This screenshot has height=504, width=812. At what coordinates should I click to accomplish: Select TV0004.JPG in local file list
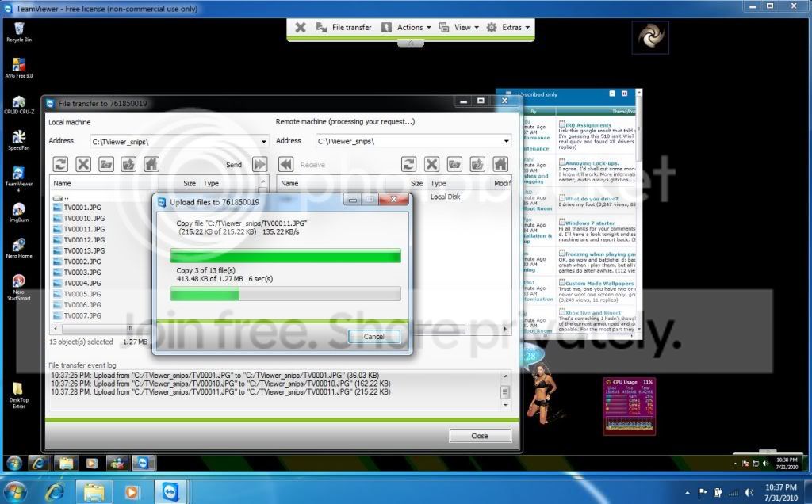pos(82,283)
